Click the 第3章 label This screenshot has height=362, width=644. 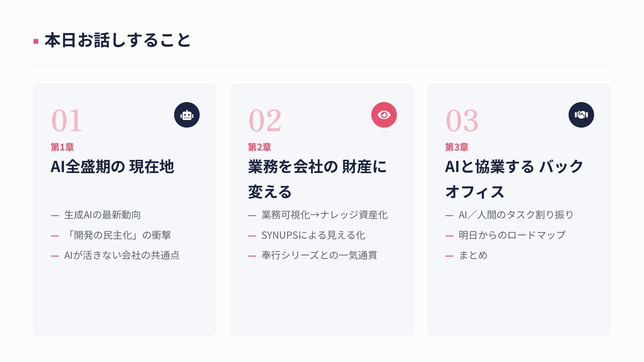point(457,147)
